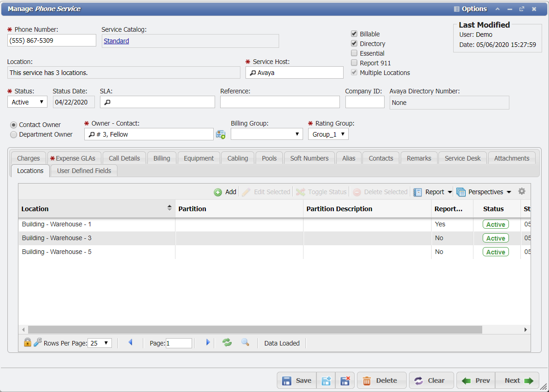Open the Owner-Contact picker icon

tap(220, 134)
